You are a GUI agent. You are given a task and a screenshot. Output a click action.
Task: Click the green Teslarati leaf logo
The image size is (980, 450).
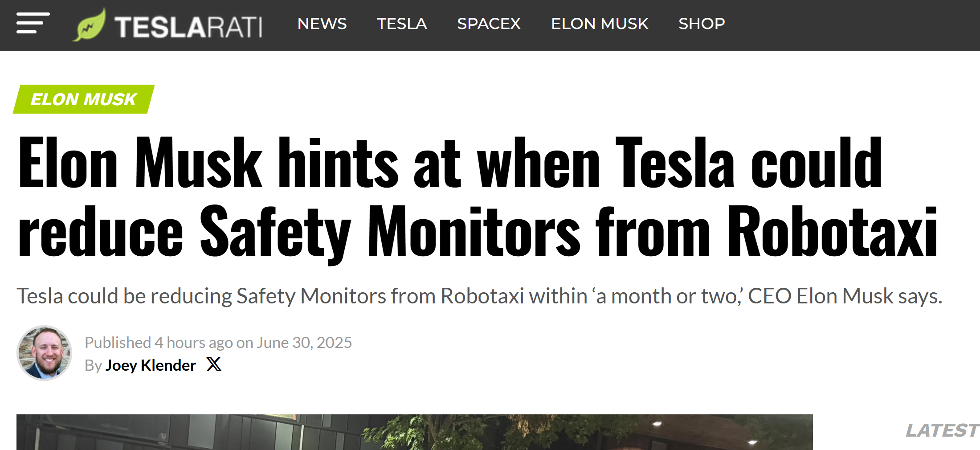click(x=90, y=26)
